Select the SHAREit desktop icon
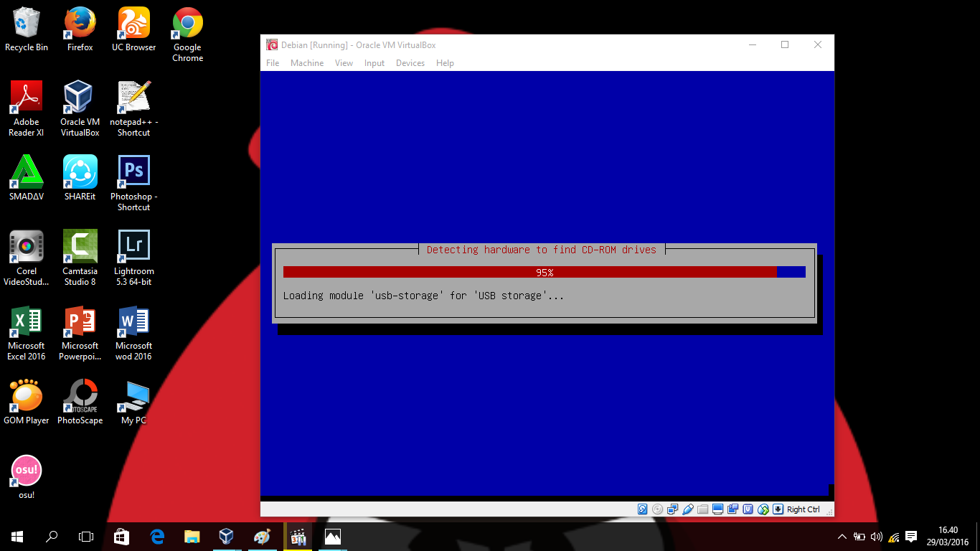This screenshot has height=551, width=980. click(x=80, y=178)
